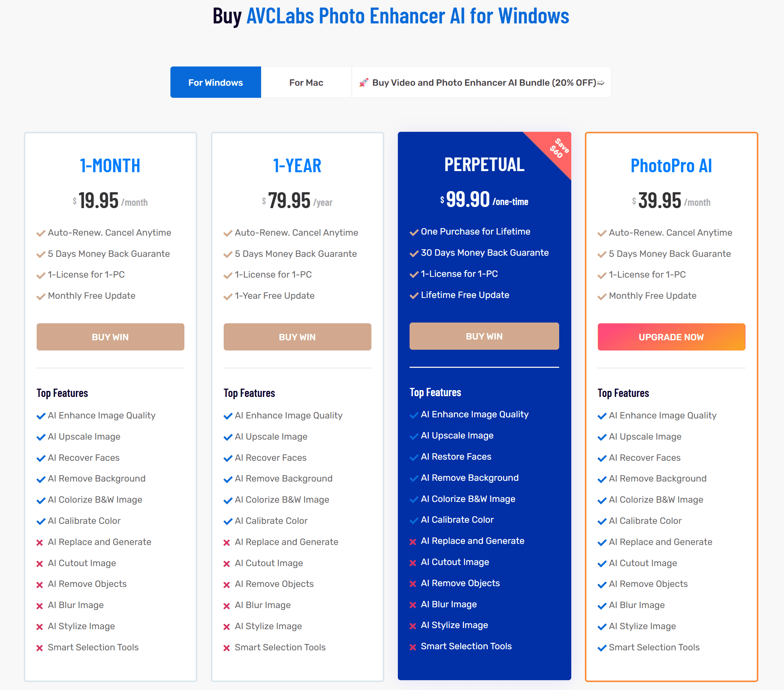Click AI Calibrate Color in the 1-YEAR plan
This screenshot has width=784, height=690.
[x=271, y=521]
